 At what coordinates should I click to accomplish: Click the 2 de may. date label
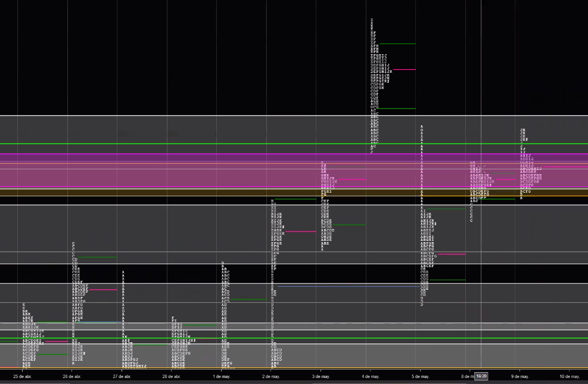click(x=271, y=376)
